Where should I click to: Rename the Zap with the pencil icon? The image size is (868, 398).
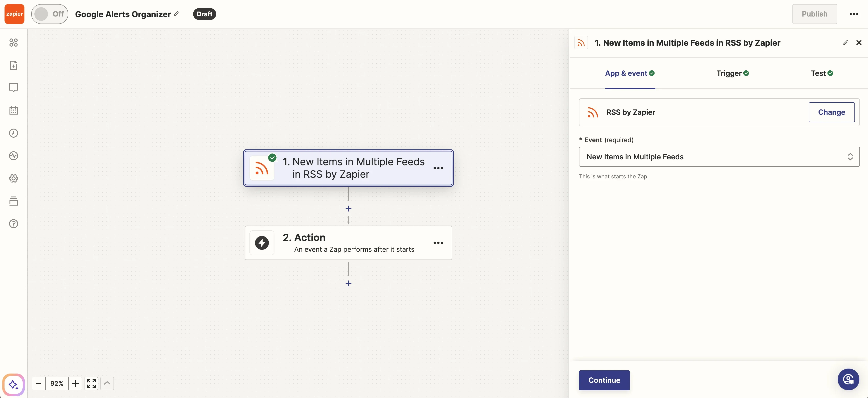coord(177,14)
